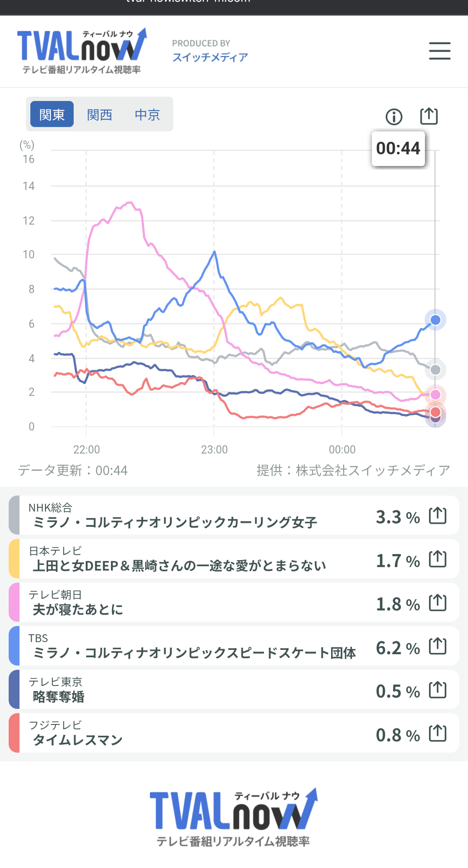Click the TVAL now footer logo

[x=234, y=817]
